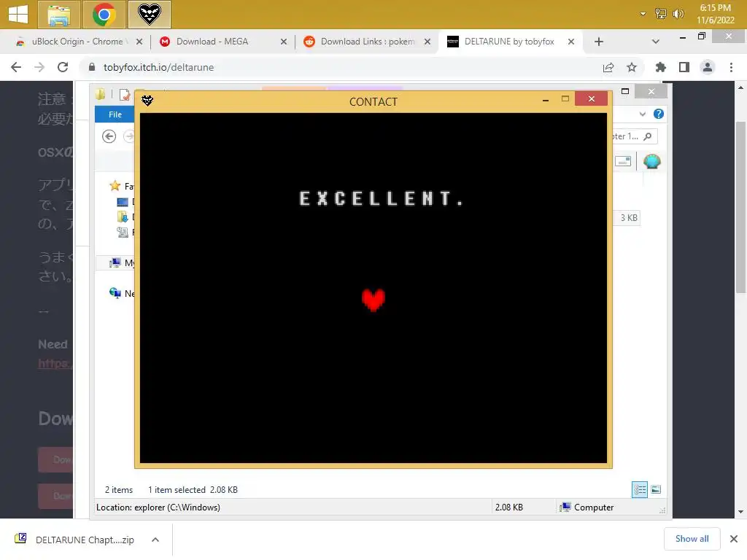Show all downloads
Image resolution: width=747 pixels, height=560 pixels.
pyautogui.click(x=692, y=539)
